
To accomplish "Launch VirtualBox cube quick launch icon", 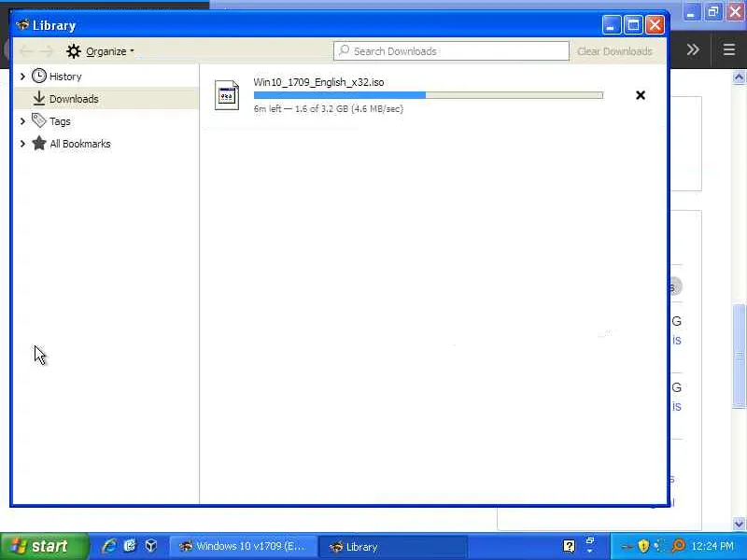I will tap(151, 546).
